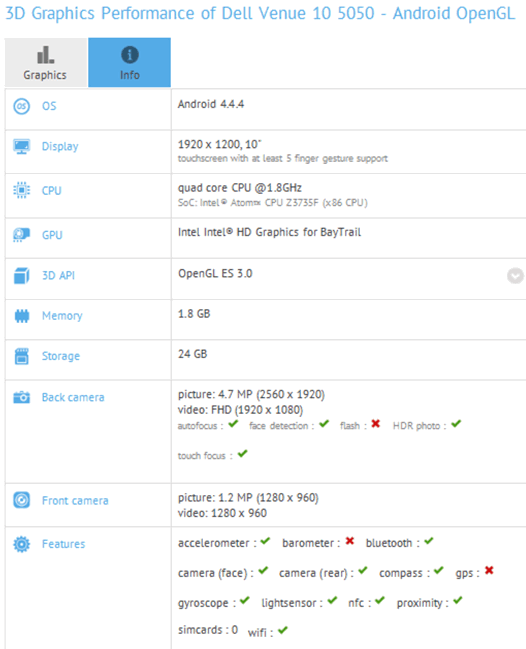Click the gps red cross mark
Screen dimensions: 526x649
[489, 571]
